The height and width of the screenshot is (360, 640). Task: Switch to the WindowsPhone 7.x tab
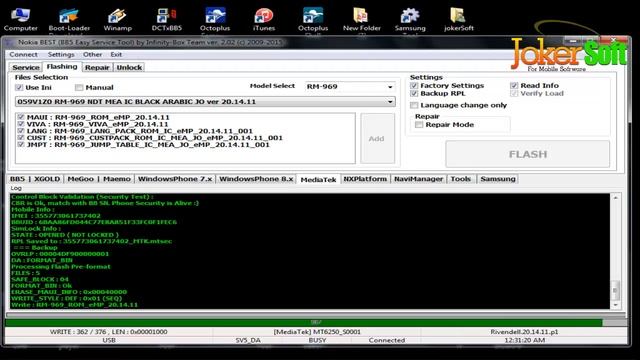pos(175,179)
